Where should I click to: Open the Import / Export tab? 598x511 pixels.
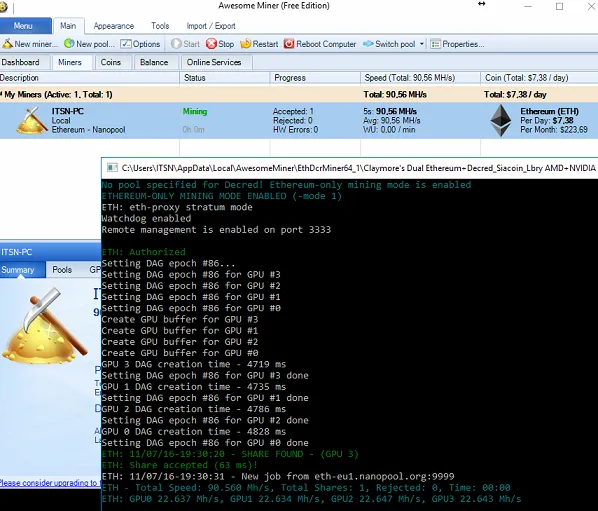coord(211,26)
